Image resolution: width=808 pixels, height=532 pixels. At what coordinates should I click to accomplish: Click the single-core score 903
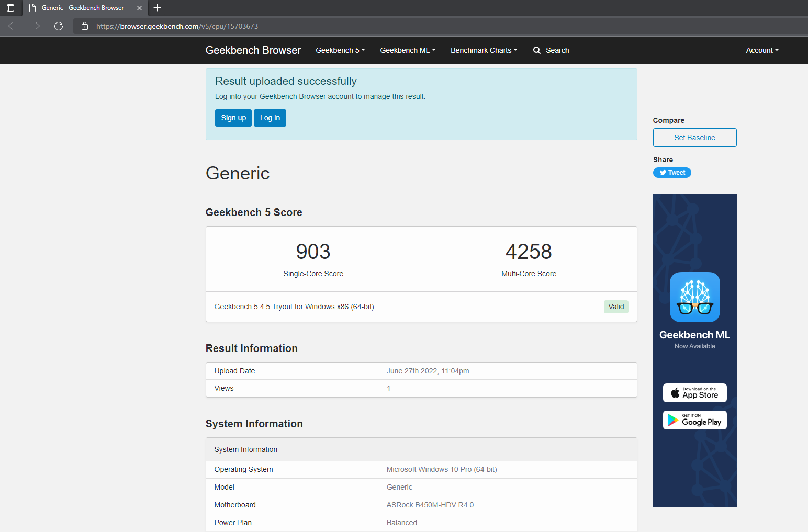[x=313, y=252]
